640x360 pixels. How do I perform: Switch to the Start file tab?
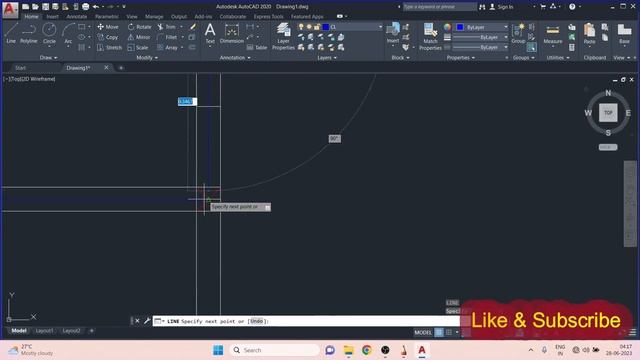point(20,68)
